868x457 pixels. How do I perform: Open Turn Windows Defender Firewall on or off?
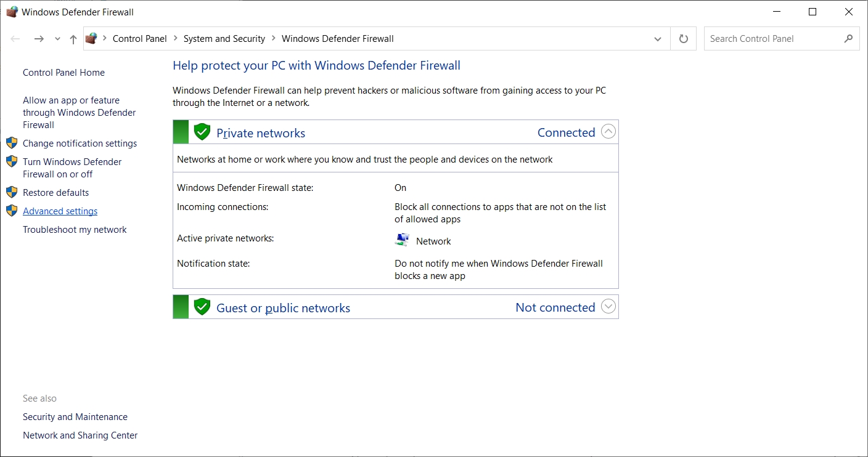coord(72,168)
